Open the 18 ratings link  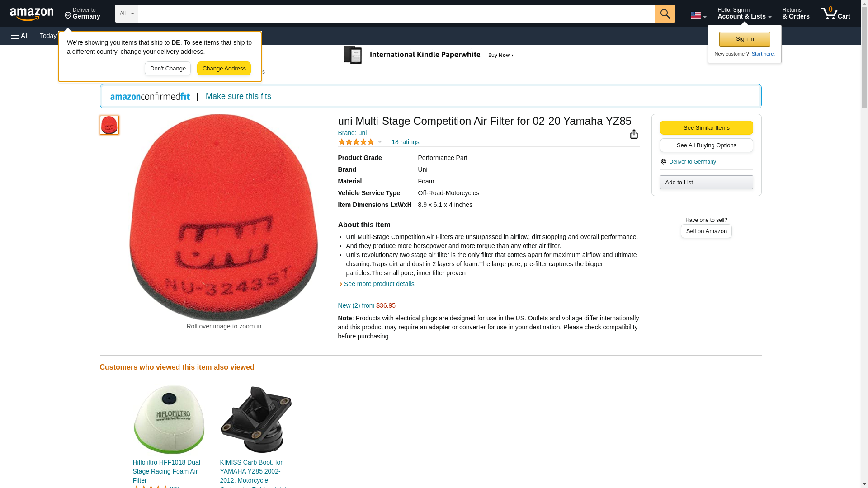tap(405, 142)
